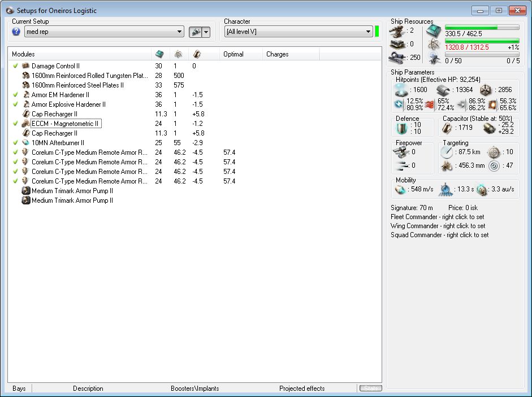Open the Description tab

(x=88, y=389)
